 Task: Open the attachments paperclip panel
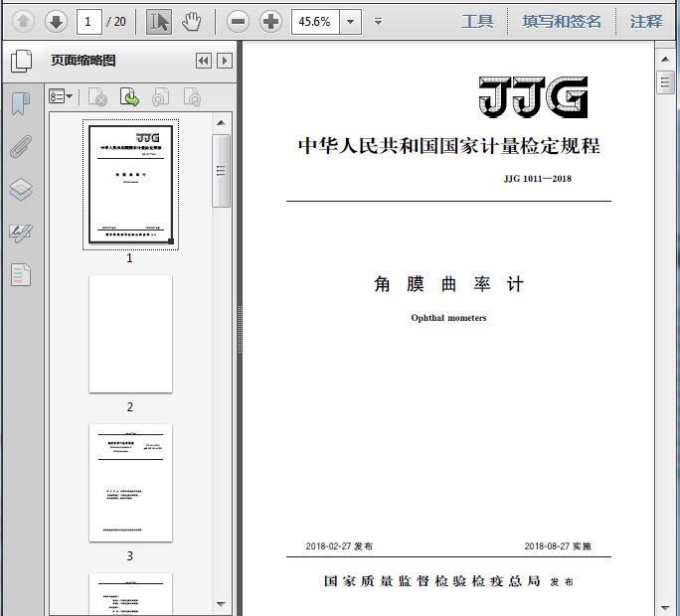pyautogui.click(x=21, y=146)
